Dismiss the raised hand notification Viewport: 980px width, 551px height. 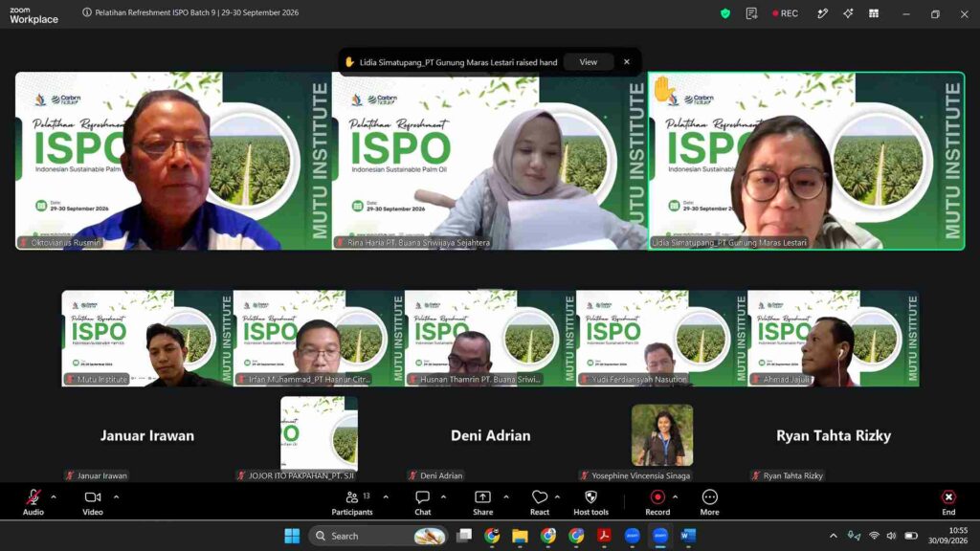pyautogui.click(x=627, y=62)
